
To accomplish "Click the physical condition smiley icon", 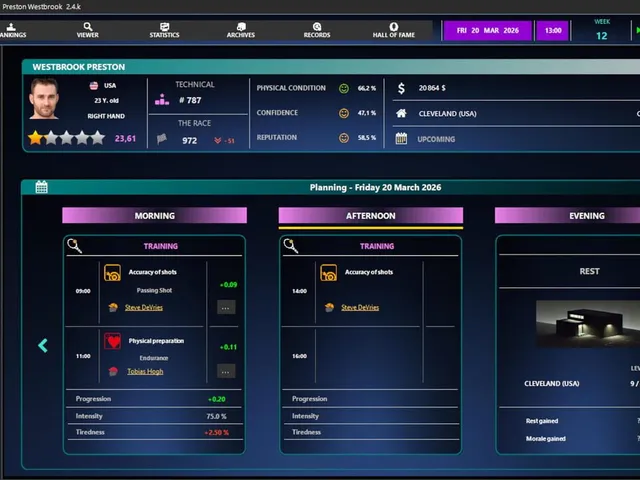I will tap(344, 88).
